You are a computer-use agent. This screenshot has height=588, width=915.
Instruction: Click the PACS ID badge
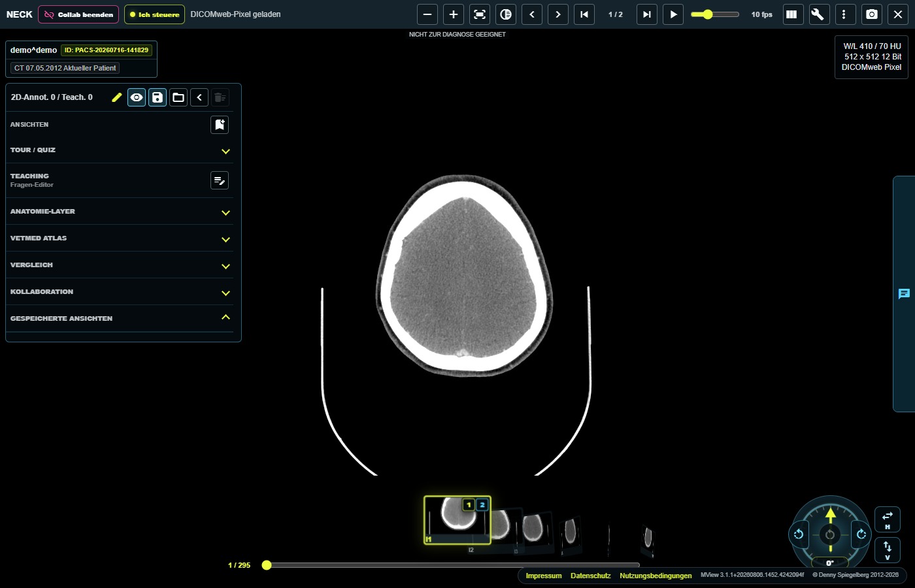coord(107,50)
